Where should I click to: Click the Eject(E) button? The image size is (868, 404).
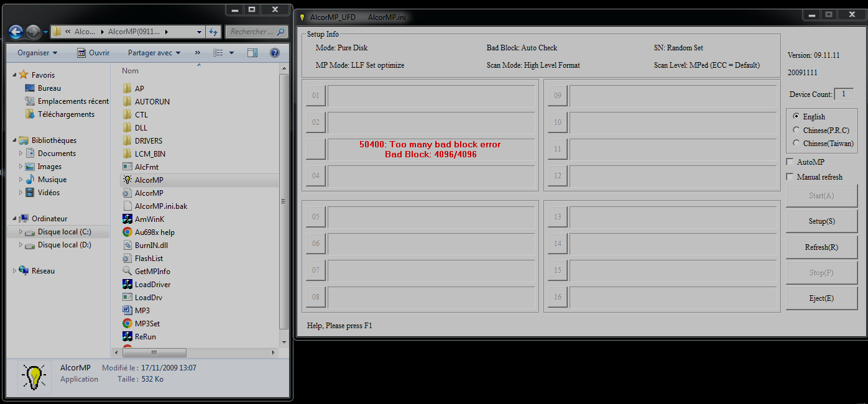821,298
